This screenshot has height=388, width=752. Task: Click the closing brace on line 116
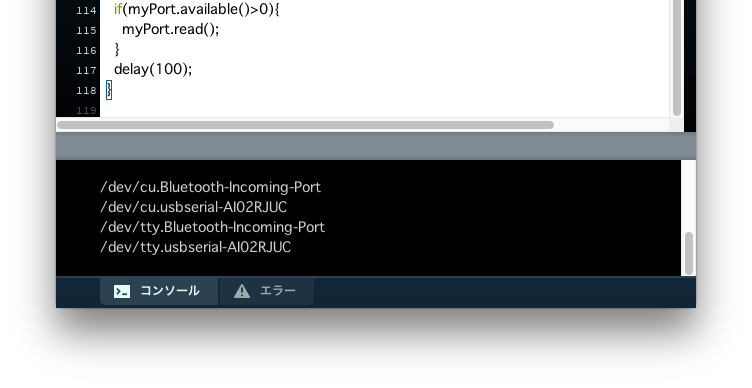117,49
